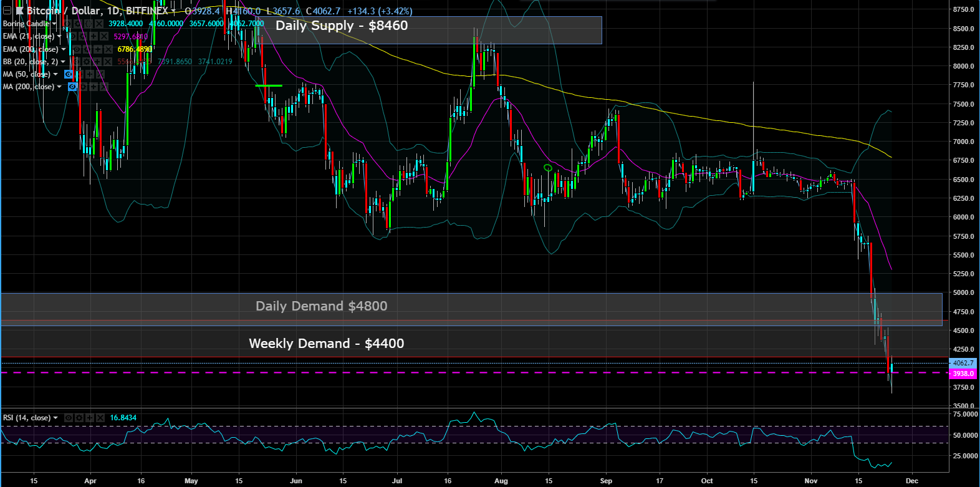This screenshot has width=980, height=487.
Task: Click the BB upper value 7391.8650
Action: (x=175, y=62)
